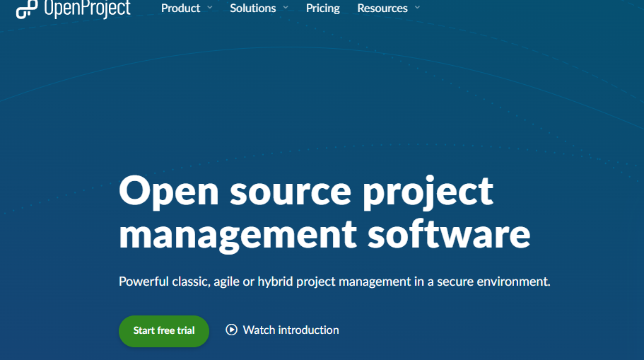Click the Start free trial button
The image size is (644, 360).
pos(164,331)
